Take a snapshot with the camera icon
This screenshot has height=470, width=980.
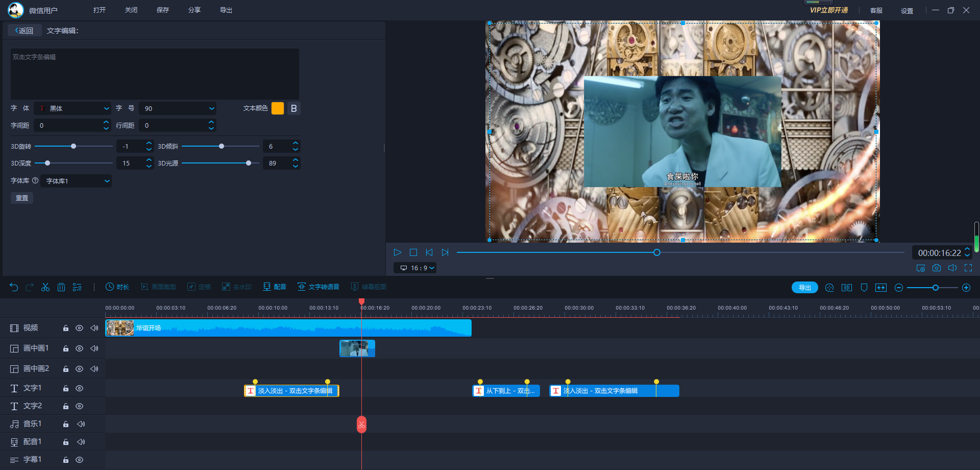point(936,268)
